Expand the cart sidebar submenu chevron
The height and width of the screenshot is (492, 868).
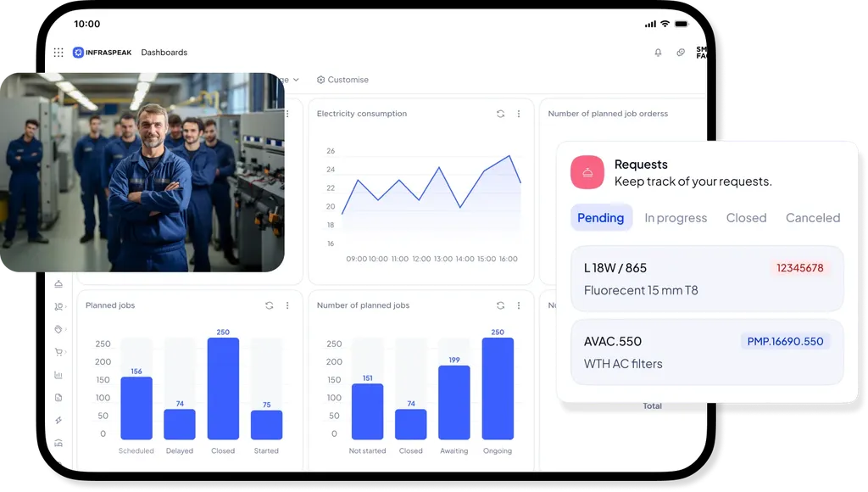click(x=66, y=352)
